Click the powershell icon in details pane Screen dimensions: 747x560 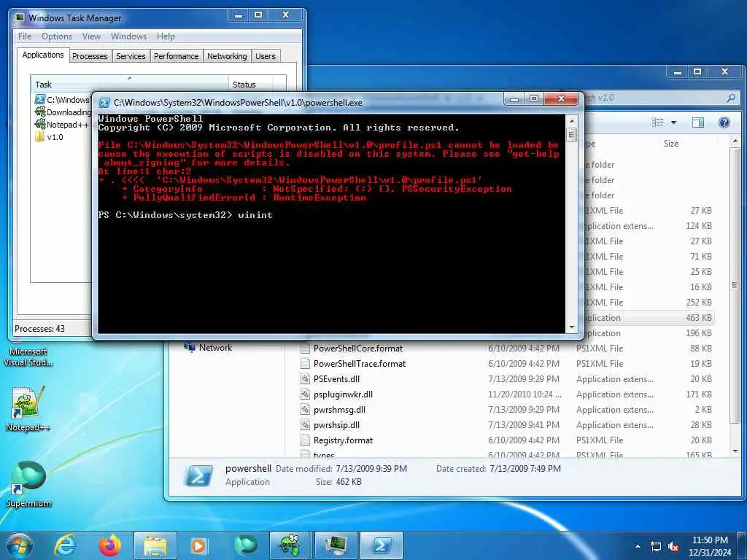click(x=199, y=475)
